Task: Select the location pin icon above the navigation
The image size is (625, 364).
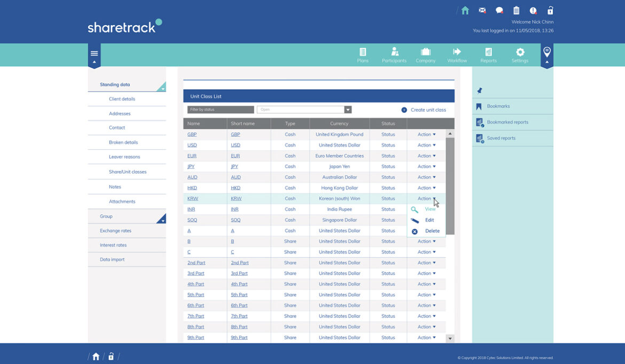Action: (x=547, y=52)
